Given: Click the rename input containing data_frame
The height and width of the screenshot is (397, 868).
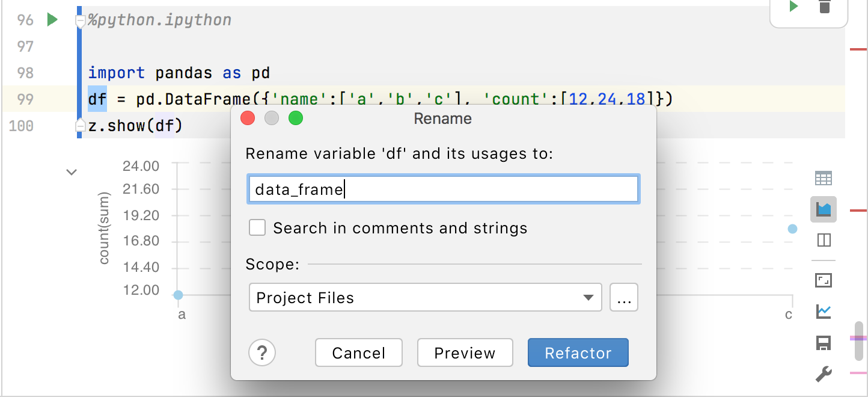Looking at the screenshot, I should coord(443,188).
